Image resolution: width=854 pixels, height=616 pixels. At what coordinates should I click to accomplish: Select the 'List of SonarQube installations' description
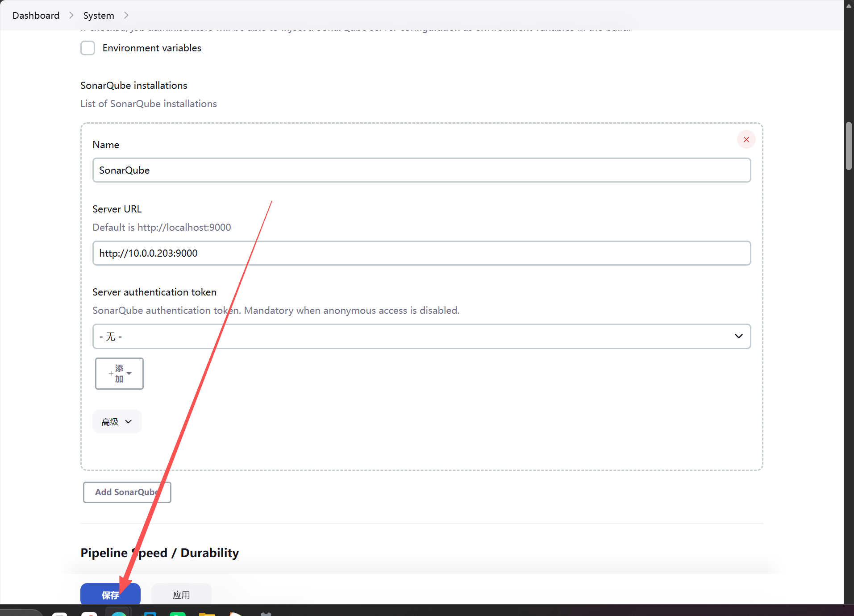149,104
